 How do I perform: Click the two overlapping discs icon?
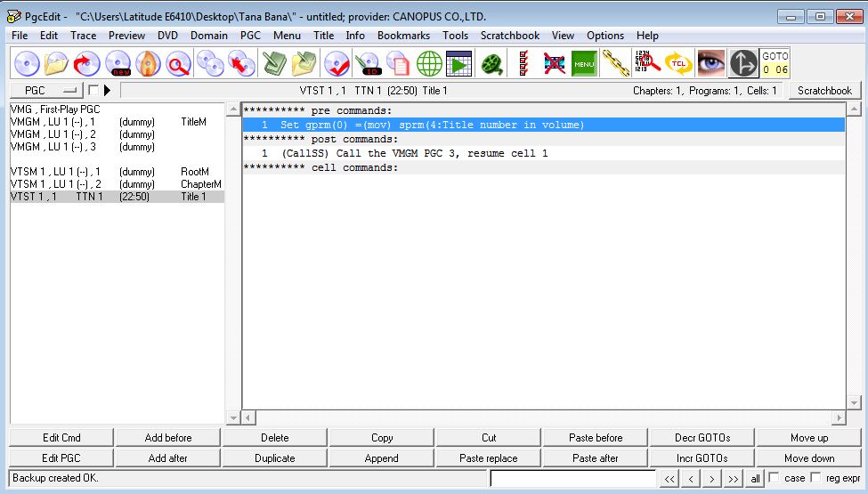[210, 63]
